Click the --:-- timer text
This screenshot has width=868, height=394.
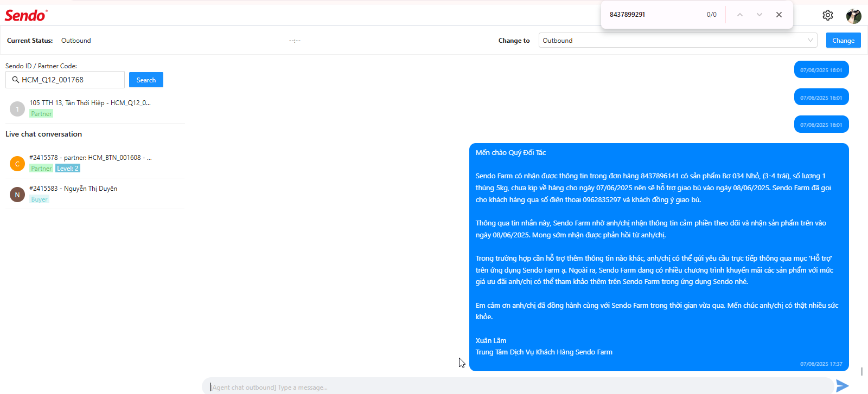pos(295,41)
